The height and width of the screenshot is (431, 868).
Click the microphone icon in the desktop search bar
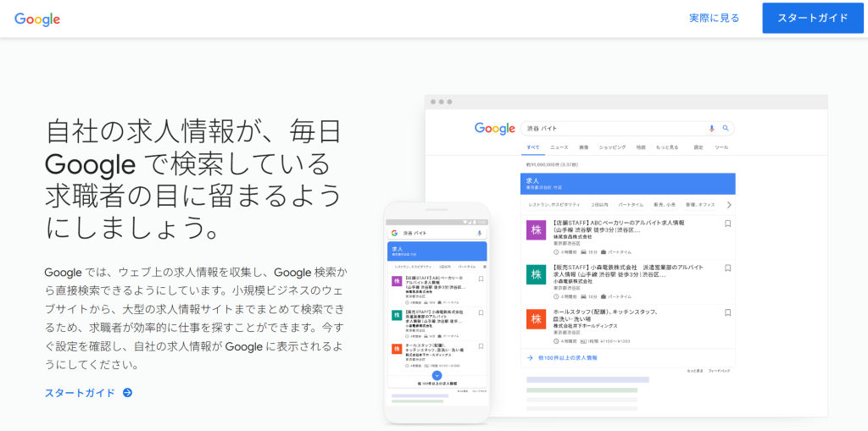712,129
